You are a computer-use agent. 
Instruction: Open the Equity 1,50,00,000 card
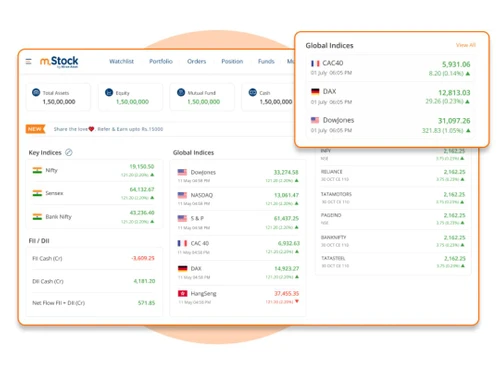pyautogui.click(x=131, y=97)
